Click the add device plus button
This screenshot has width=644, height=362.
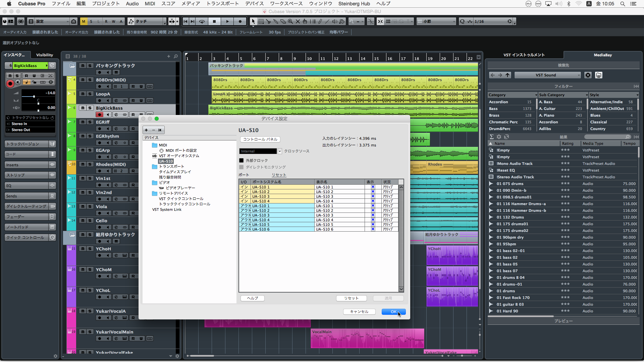click(146, 130)
